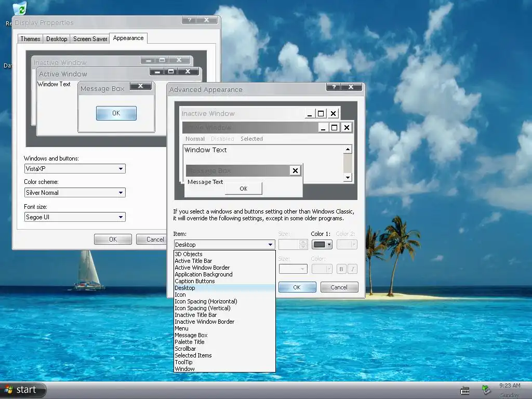
Task: Select 3D Objects from the Item list
Action: 224,254
